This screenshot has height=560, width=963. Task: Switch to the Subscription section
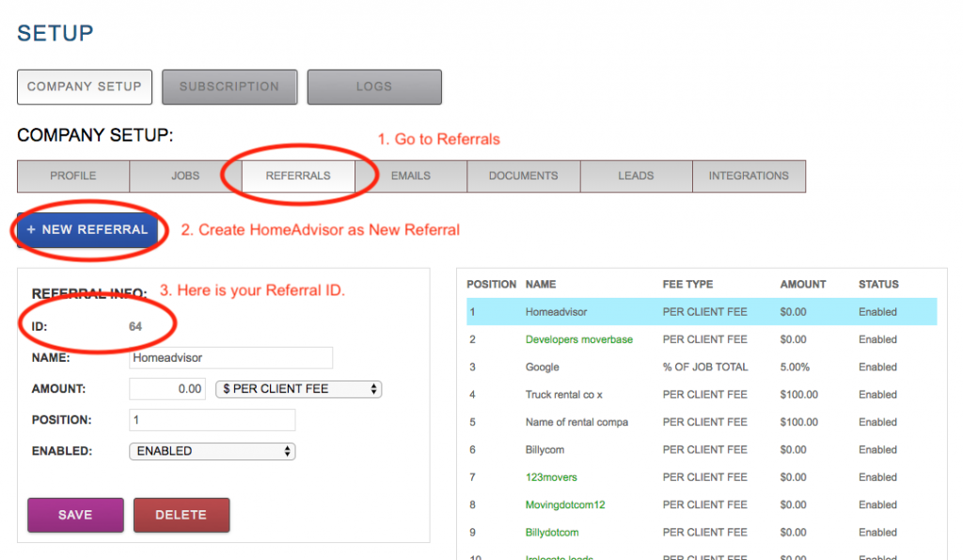click(x=229, y=86)
